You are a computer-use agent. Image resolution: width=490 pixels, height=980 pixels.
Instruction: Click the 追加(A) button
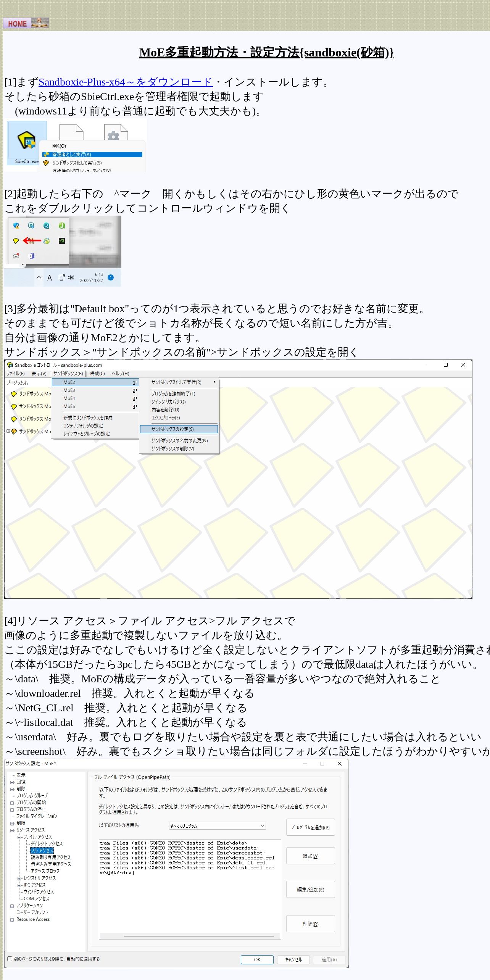click(x=310, y=856)
